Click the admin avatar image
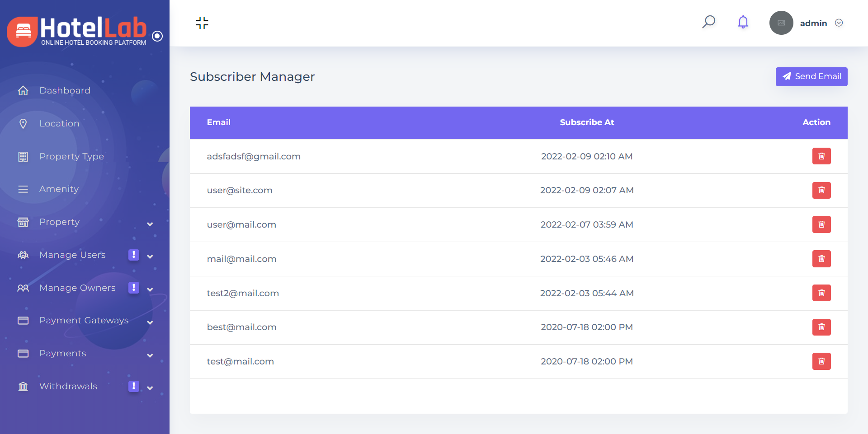Viewport: 868px width, 434px height. click(x=781, y=23)
